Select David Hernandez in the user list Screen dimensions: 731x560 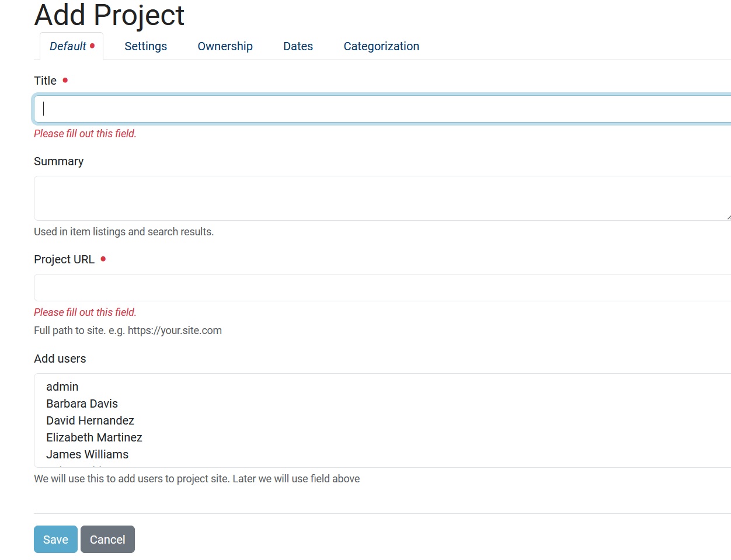click(x=90, y=420)
